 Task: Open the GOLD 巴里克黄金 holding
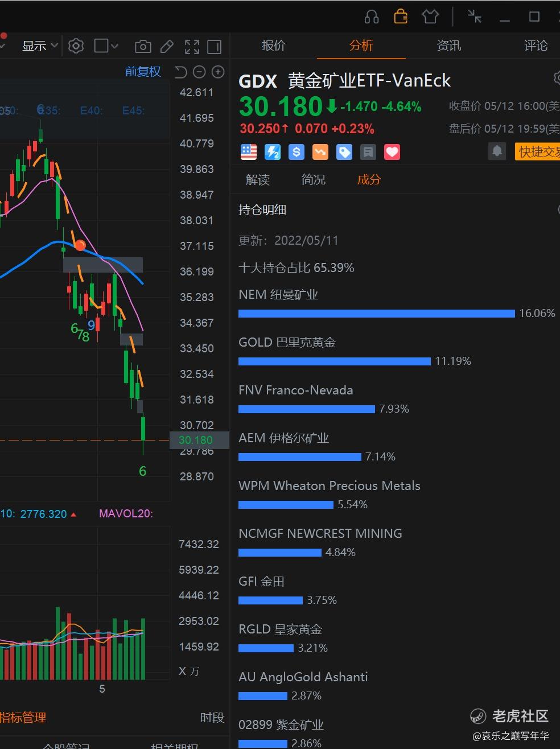(x=287, y=343)
